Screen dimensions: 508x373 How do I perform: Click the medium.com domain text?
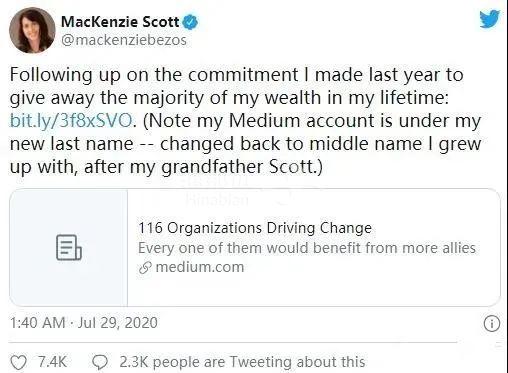tap(200, 267)
